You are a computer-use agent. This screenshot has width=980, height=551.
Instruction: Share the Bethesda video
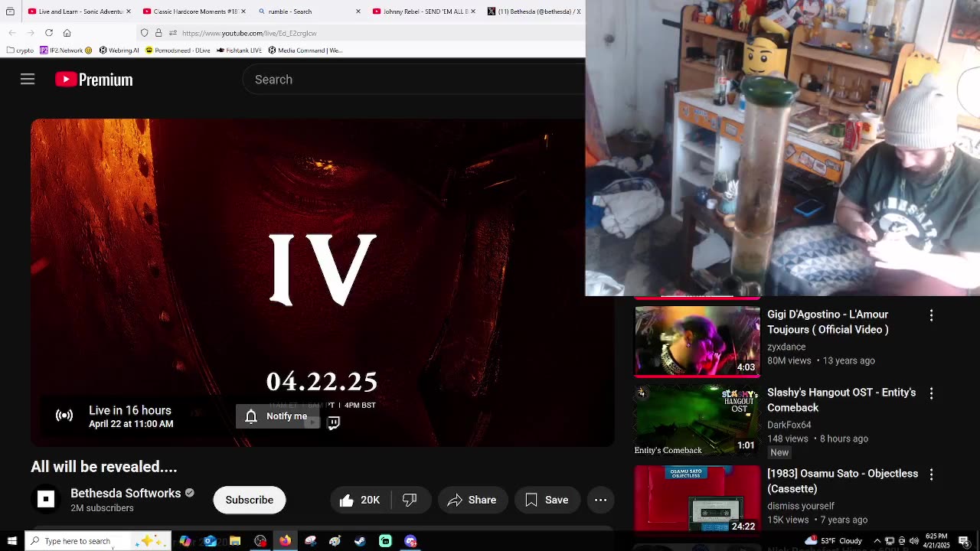[472, 500]
